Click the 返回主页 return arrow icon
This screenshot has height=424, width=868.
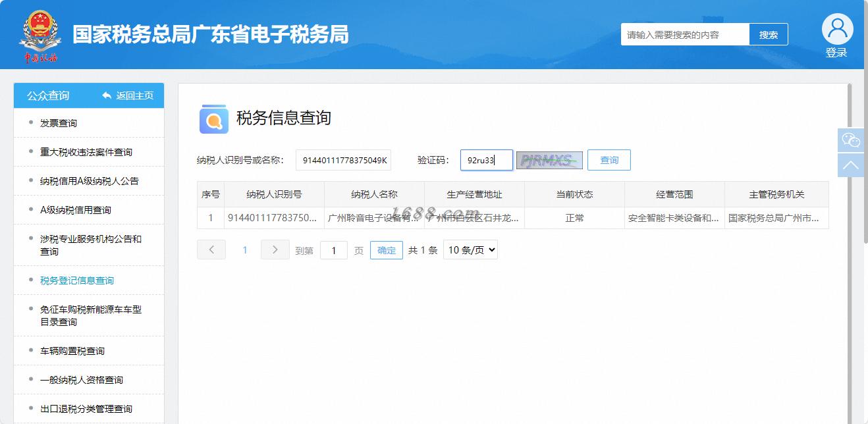click(107, 95)
